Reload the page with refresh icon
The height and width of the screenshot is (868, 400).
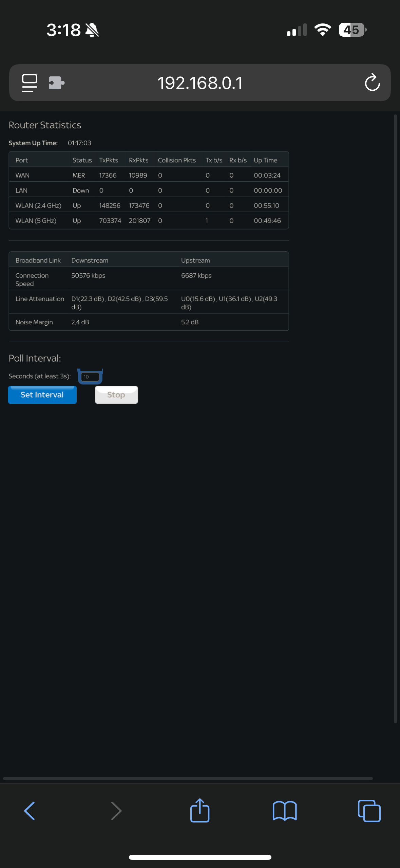pyautogui.click(x=372, y=83)
